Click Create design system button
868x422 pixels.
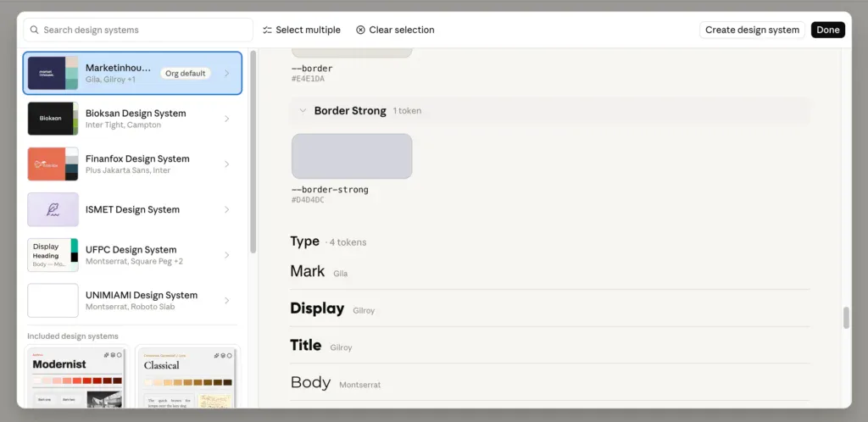click(x=752, y=30)
